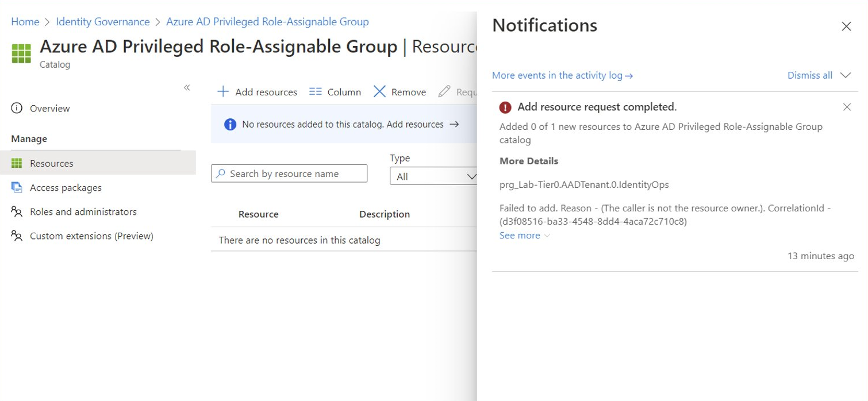
Task: Click the Roles and administrators icon
Action: 17,211
